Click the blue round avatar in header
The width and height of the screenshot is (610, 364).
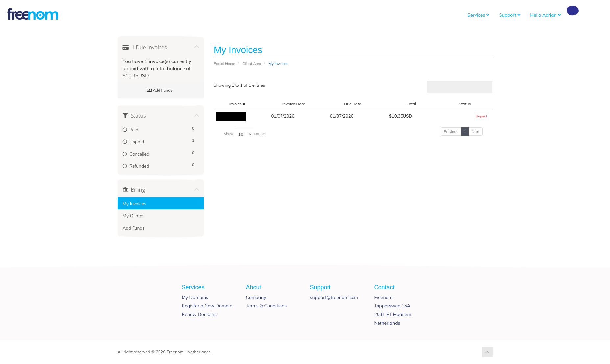pyautogui.click(x=573, y=11)
